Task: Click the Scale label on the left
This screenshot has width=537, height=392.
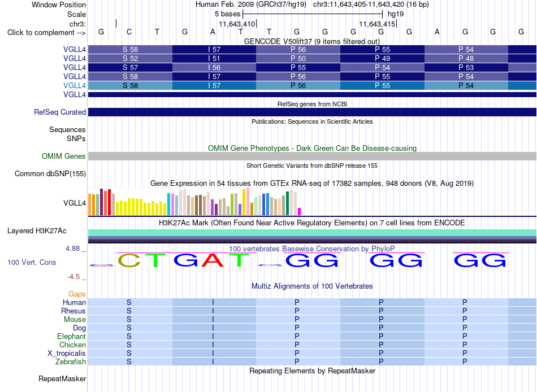Action: point(76,14)
